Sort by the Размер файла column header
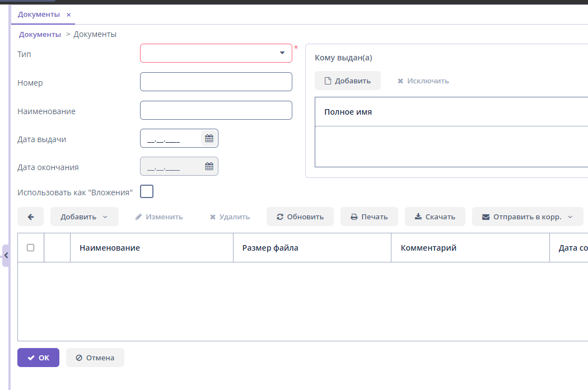This screenshot has height=390, width=588. click(270, 248)
